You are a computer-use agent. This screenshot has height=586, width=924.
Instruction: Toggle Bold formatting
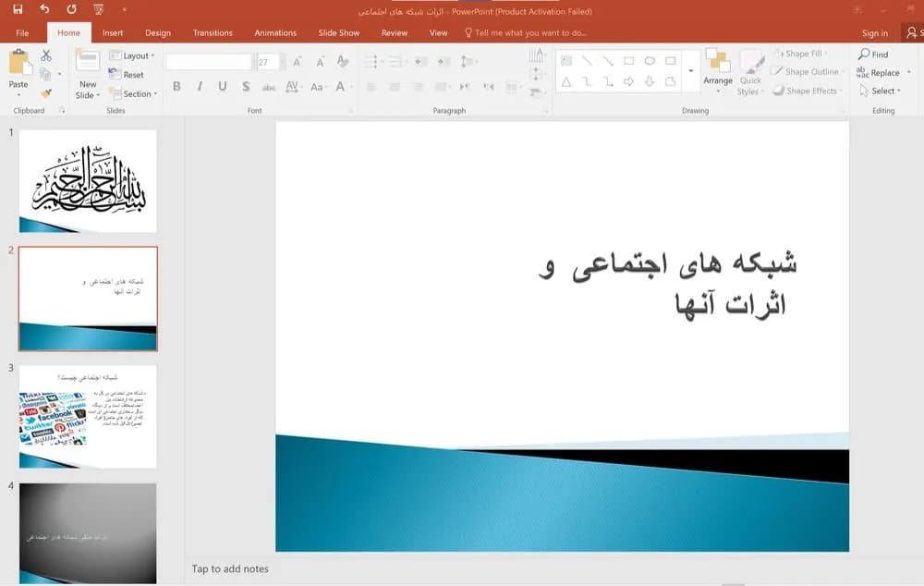point(176,87)
